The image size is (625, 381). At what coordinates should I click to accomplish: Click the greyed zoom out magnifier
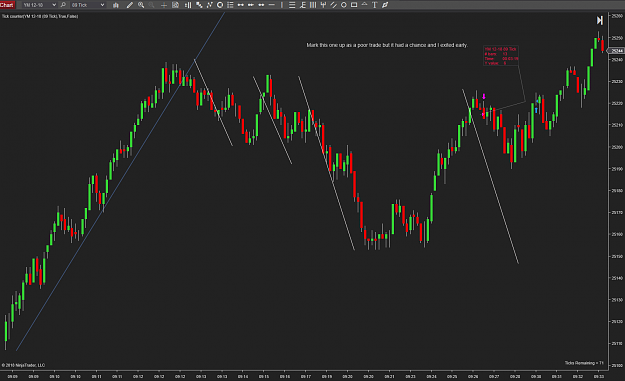(151, 5)
